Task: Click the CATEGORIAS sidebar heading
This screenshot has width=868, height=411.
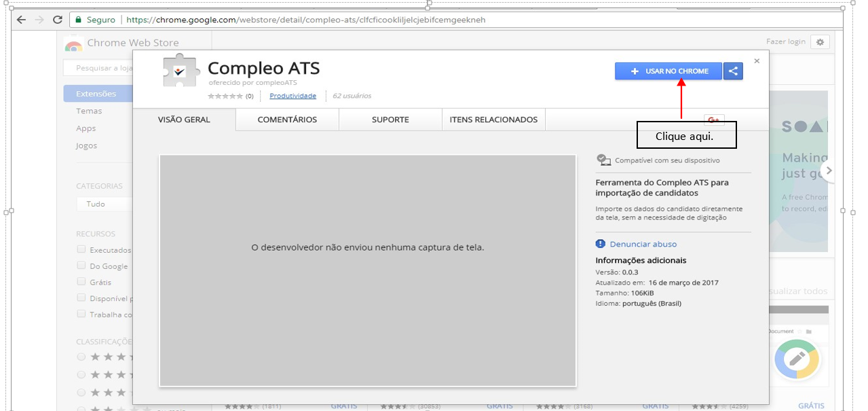Action: (x=99, y=185)
